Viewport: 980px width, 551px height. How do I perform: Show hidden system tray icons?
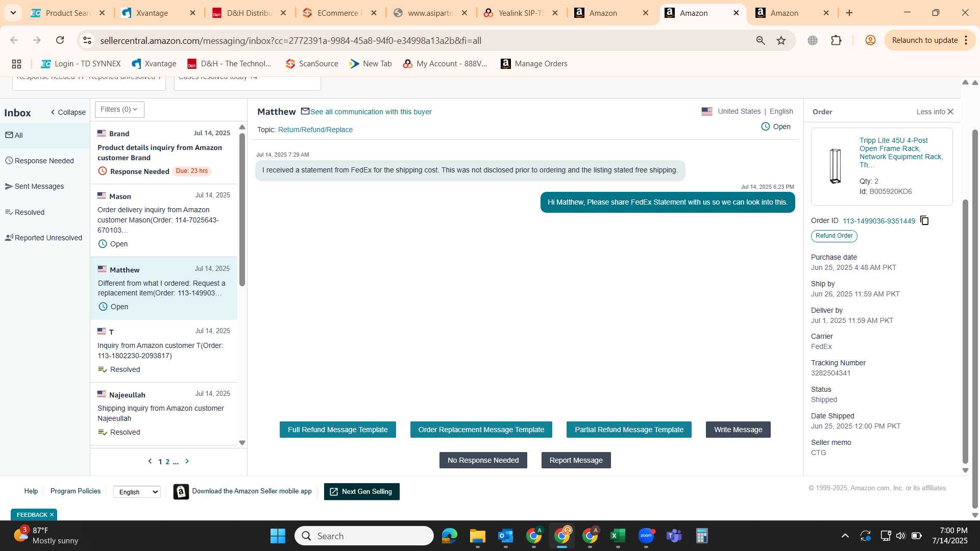tap(845, 536)
